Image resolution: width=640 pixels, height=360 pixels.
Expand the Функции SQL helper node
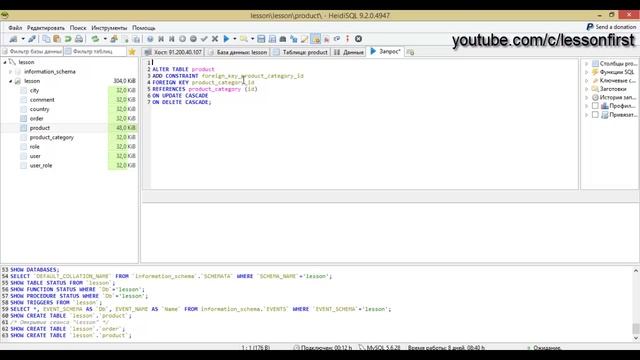587,72
